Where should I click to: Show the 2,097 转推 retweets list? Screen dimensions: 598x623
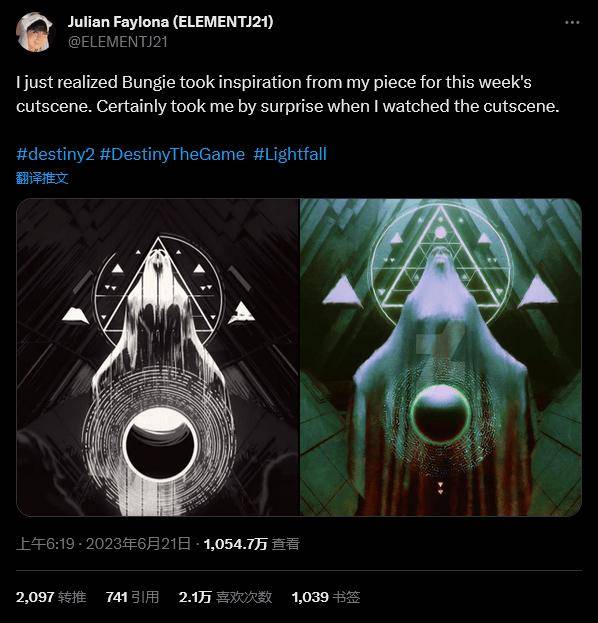tap(51, 597)
